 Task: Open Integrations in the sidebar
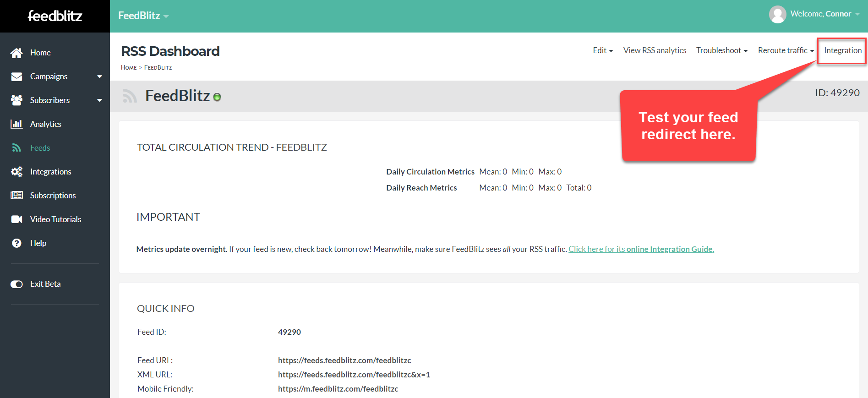51,172
